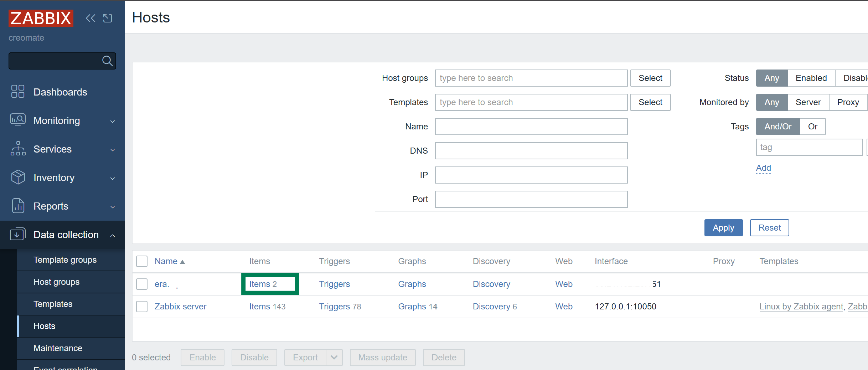Expand the Monitoring menu chevron
The image size is (868, 370).
tap(113, 121)
